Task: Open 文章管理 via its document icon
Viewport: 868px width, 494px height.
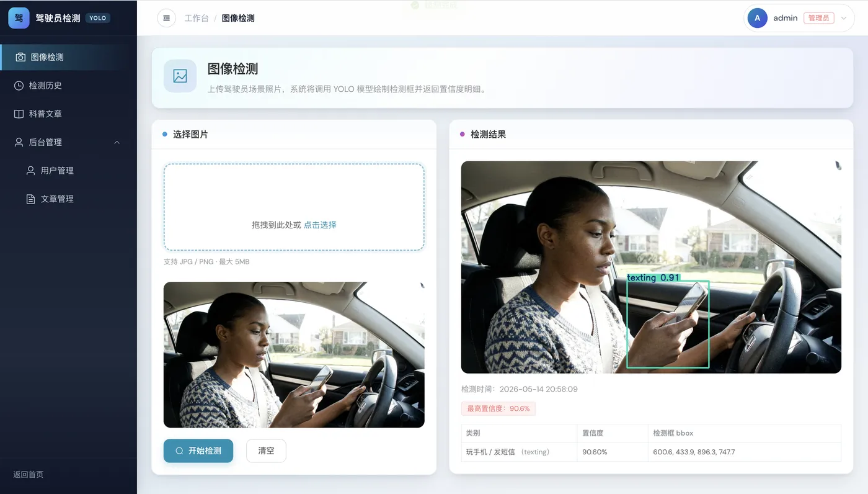Action: (x=30, y=199)
